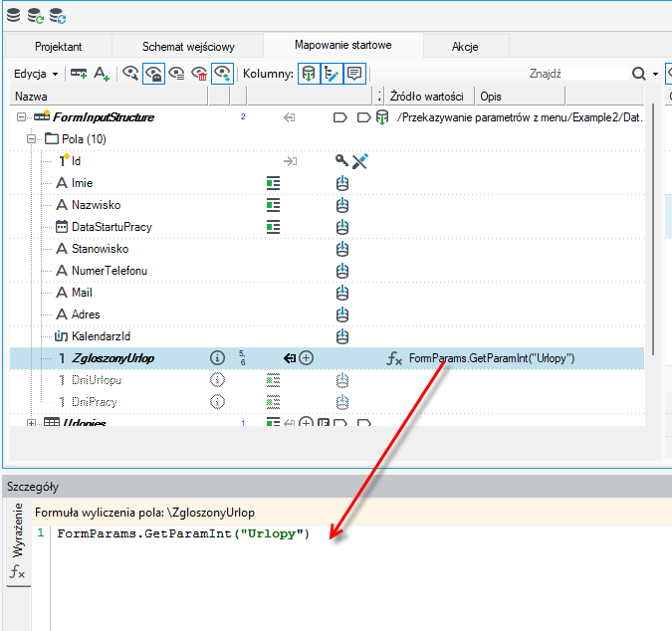Click the plain database icon in the top toolbar
Viewport: 672px width, 631px height.
[14, 15]
